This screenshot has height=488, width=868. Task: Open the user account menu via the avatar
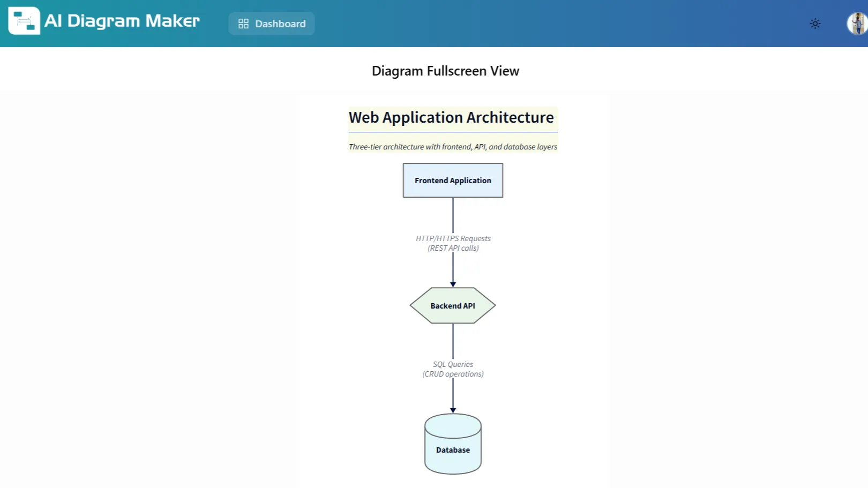click(x=855, y=23)
